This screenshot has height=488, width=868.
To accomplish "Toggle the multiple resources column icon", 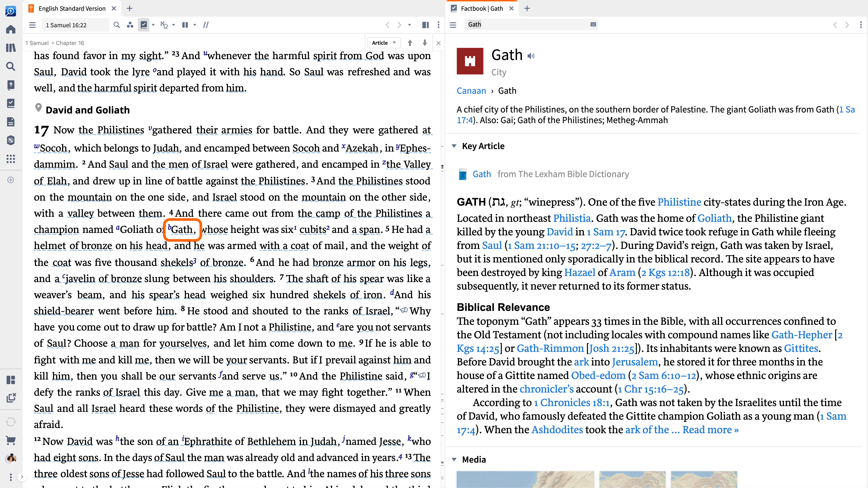I will tap(185, 25).
